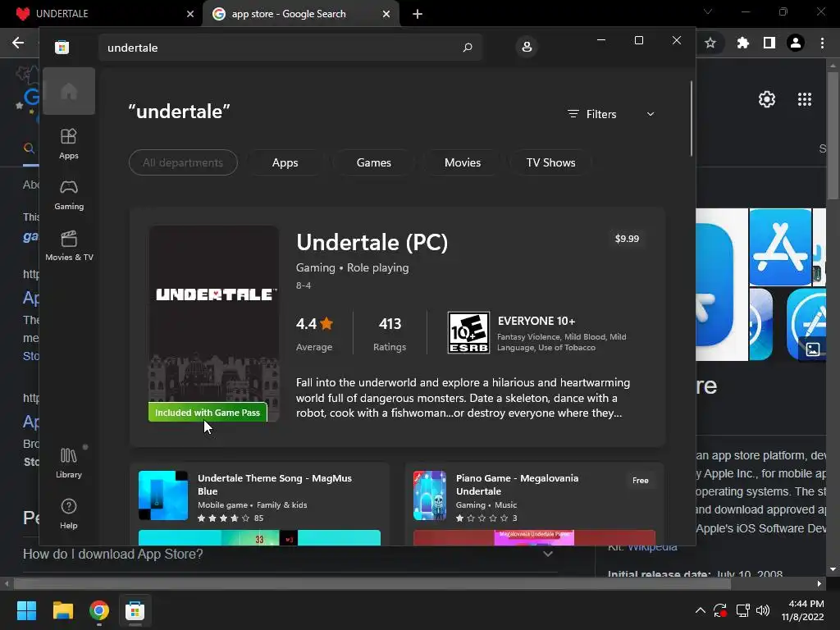Select the Games filter pill
Screen dimensions: 840x630
click(373, 162)
